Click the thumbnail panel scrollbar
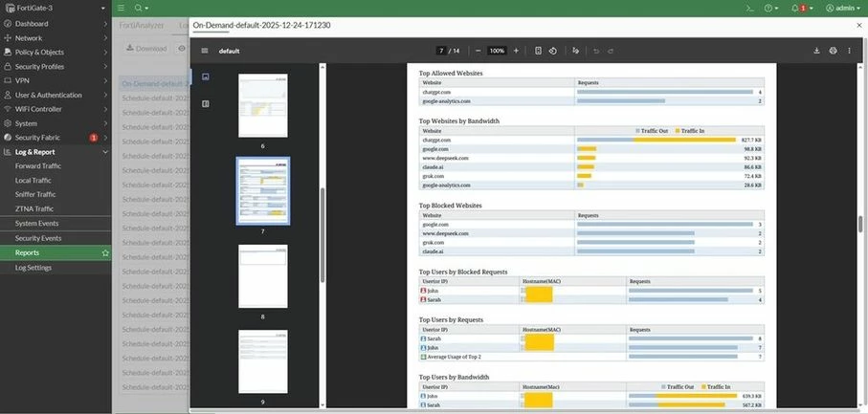The image size is (868, 414). pyautogui.click(x=323, y=235)
